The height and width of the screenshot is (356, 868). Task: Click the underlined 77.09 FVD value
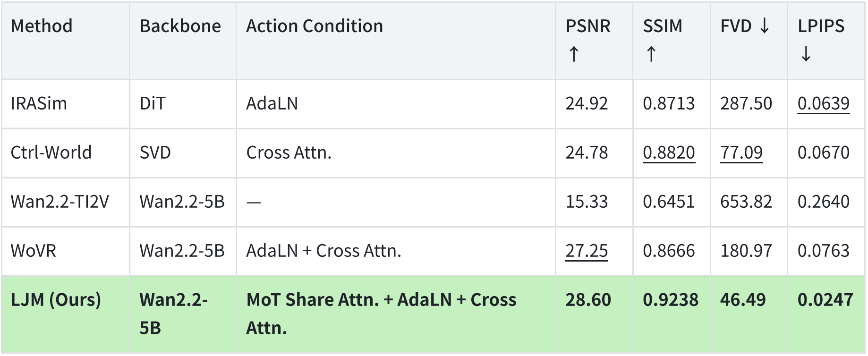tap(741, 153)
